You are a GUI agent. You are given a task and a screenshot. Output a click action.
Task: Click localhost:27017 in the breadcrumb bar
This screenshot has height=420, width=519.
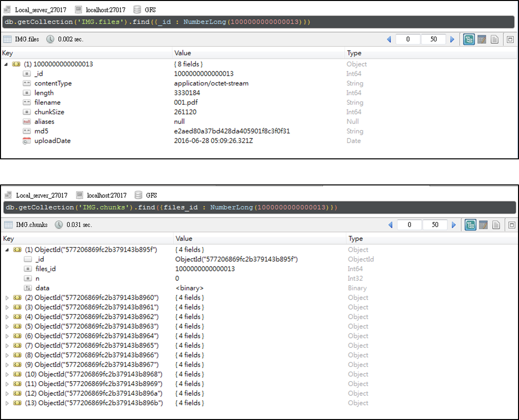(x=105, y=9)
